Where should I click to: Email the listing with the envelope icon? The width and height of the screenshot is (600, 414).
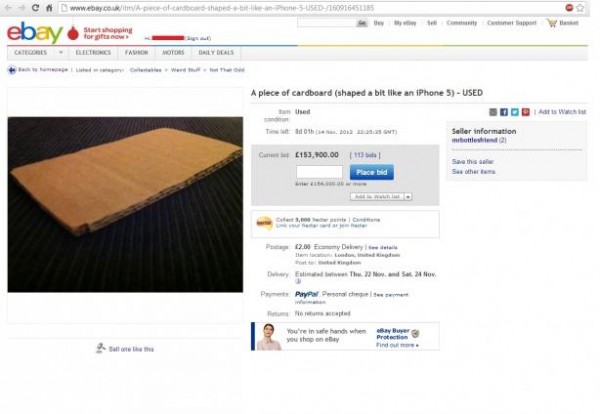(493, 112)
